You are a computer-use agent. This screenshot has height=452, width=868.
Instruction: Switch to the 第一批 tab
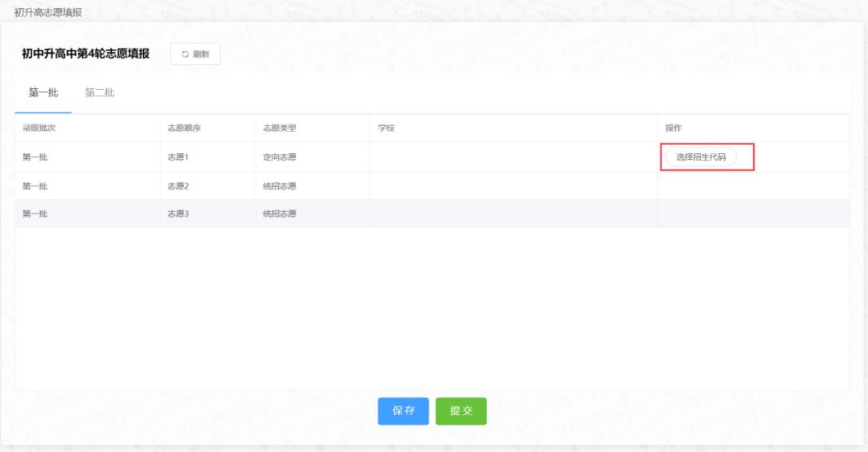(43, 93)
